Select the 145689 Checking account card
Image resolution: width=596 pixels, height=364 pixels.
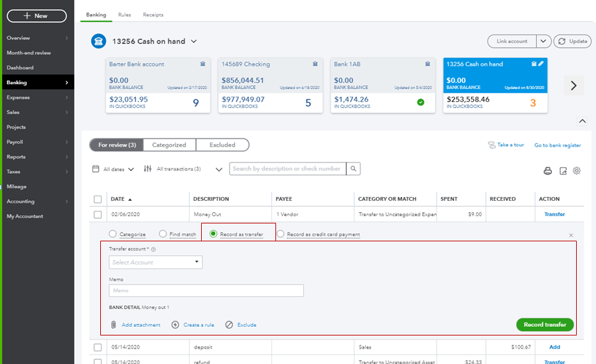coord(271,86)
